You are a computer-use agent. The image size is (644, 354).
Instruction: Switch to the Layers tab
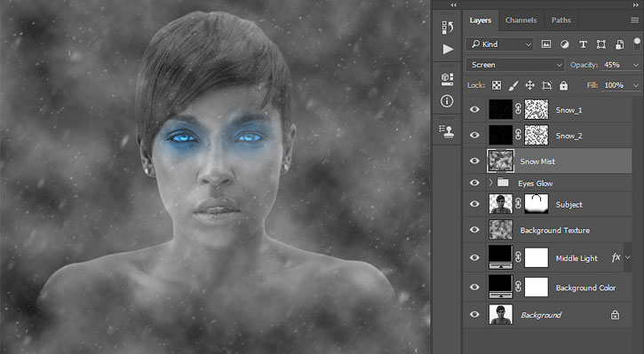pyautogui.click(x=481, y=20)
